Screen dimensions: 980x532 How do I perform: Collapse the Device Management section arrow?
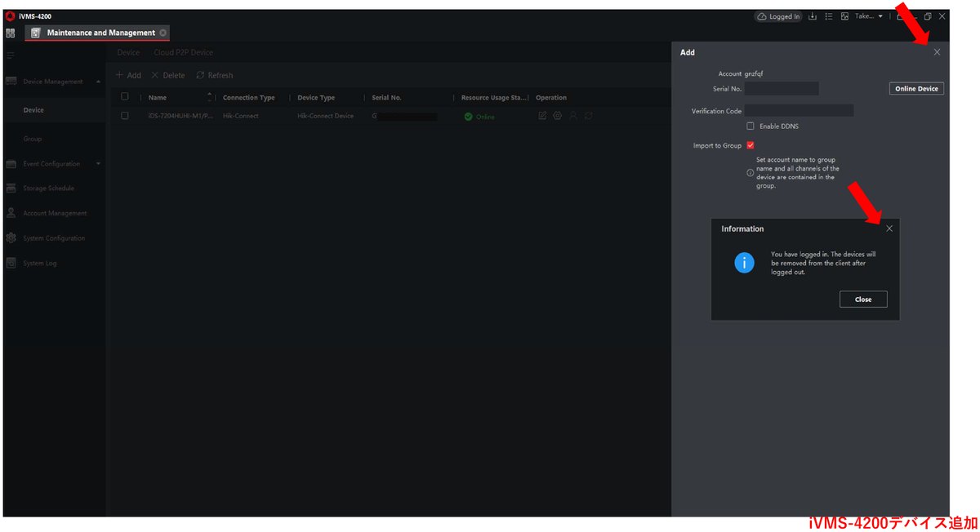(99, 82)
